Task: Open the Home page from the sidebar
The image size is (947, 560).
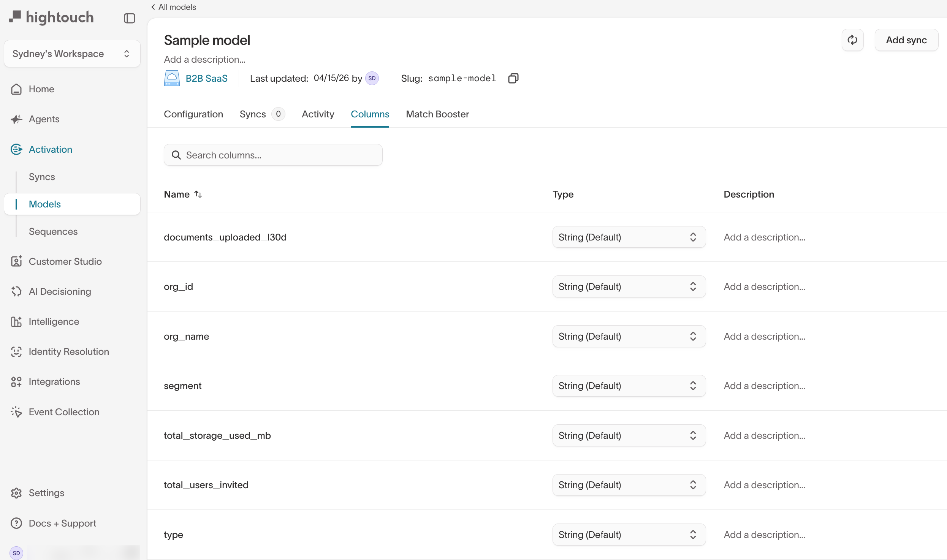Action: click(42, 89)
